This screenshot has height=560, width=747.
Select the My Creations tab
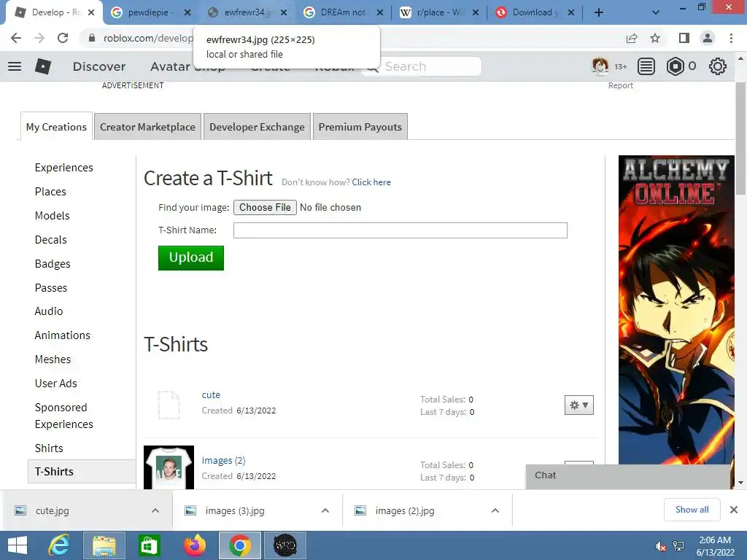click(x=56, y=127)
